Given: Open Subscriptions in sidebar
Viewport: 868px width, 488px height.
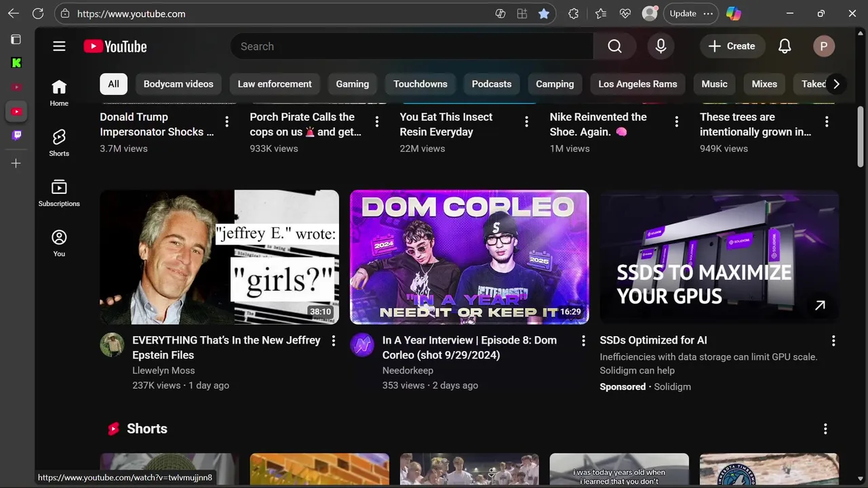Looking at the screenshot, I should (59, 193).
